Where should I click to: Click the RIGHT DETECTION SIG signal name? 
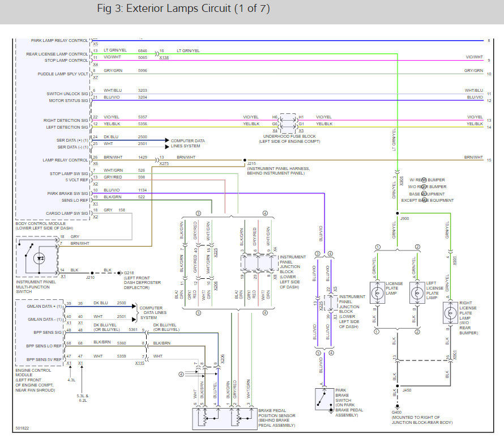click(x=66, y=121)
